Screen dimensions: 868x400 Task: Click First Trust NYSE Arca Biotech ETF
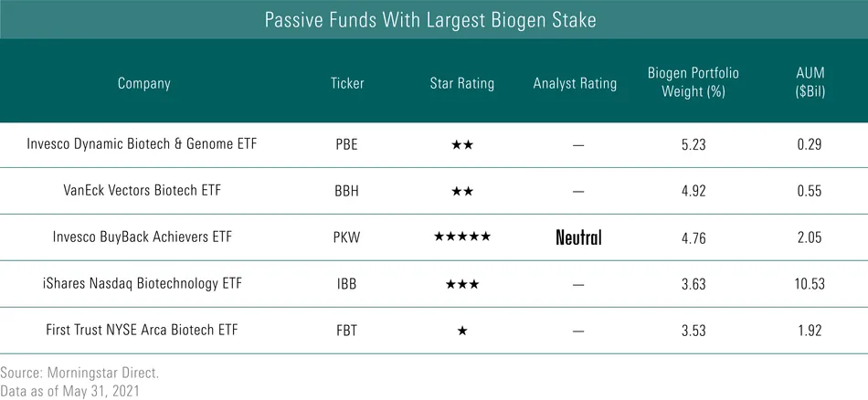(142, 329)
